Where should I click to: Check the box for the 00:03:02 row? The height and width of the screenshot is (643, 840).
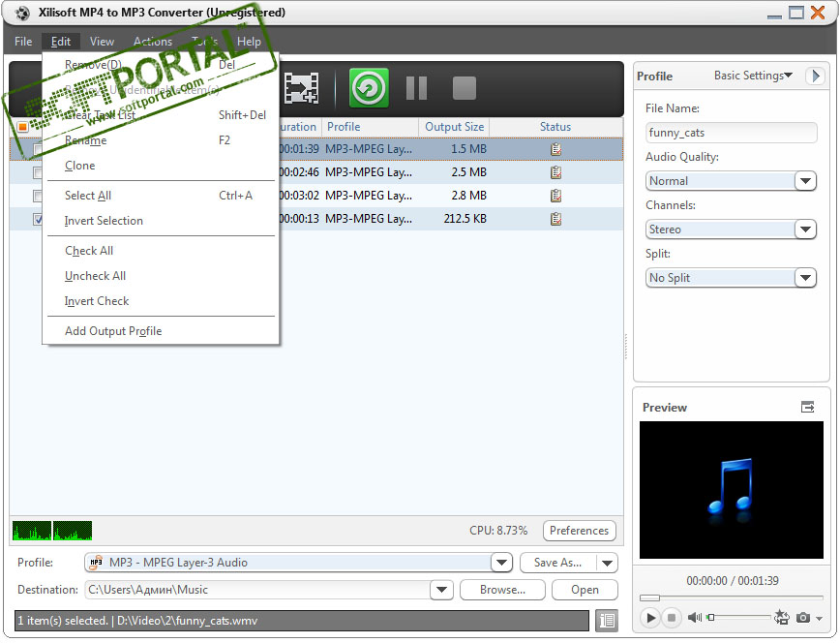coord(38,196)
